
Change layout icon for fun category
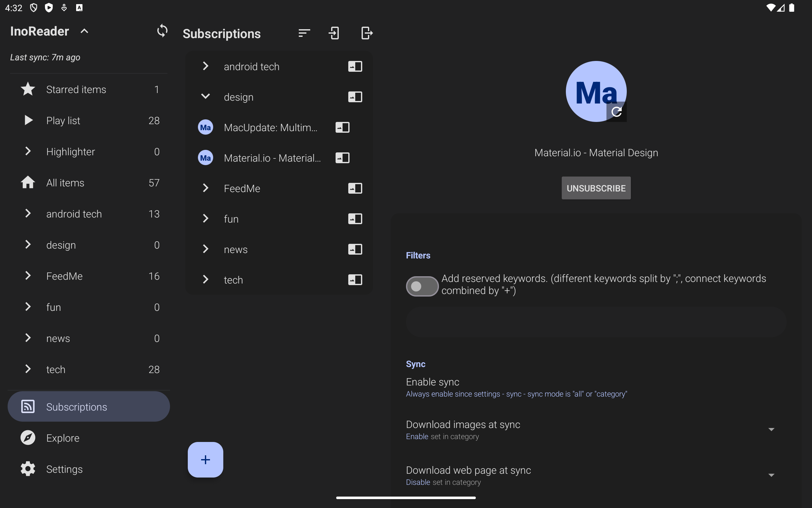coord(355,219)
